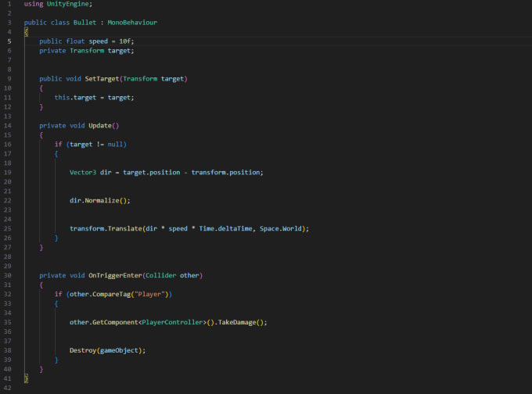The image size is (532, 394).
Task: Click 'Space.World' argument
Action: pos(281,229)
